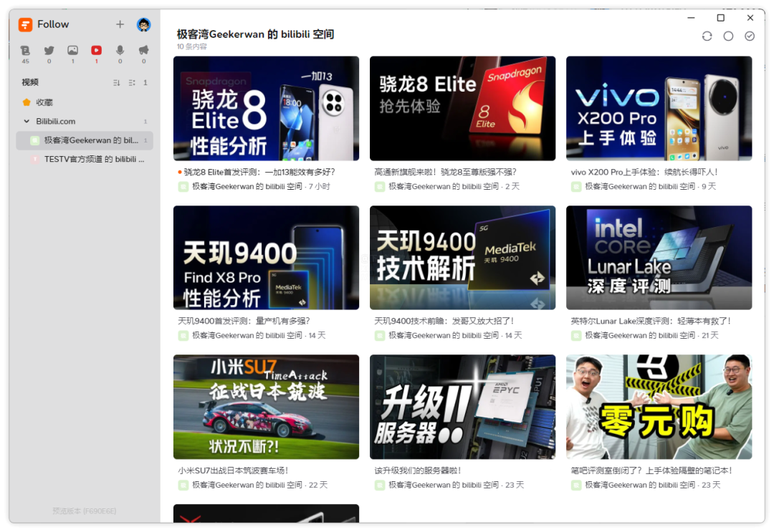Open the 零元购 video thumbnail
The height and width of the screenshot is (532, 774).
(659, 407)
